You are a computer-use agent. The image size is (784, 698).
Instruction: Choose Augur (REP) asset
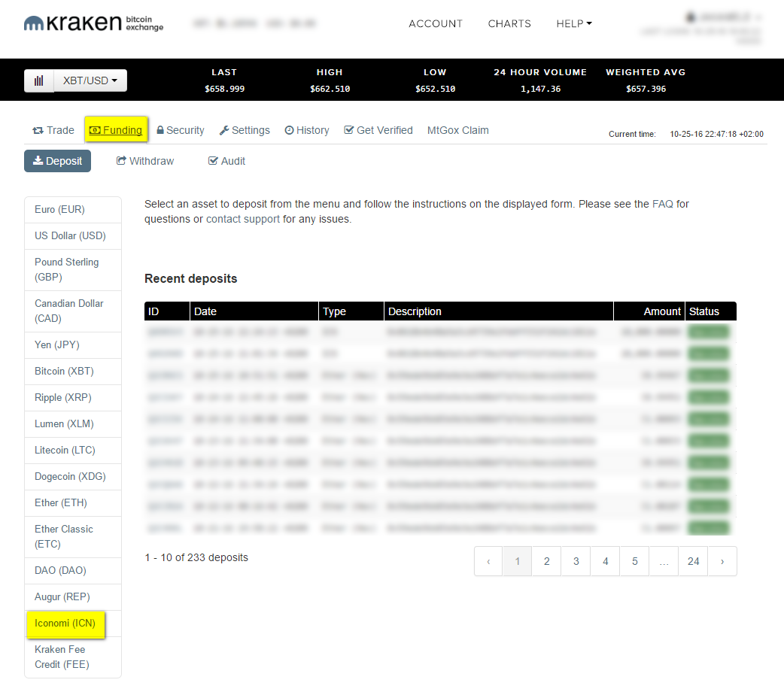[73, 597]
